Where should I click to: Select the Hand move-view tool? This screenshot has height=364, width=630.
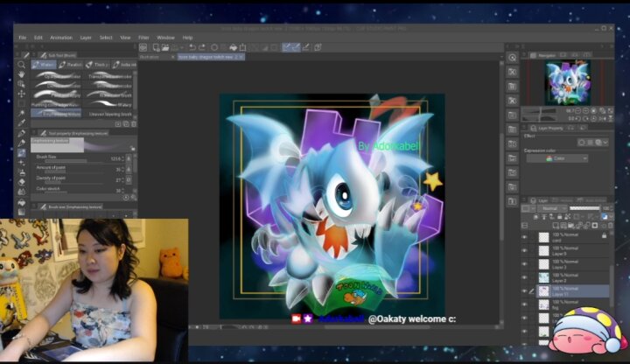pyautogui.click(x=21, y=74)
